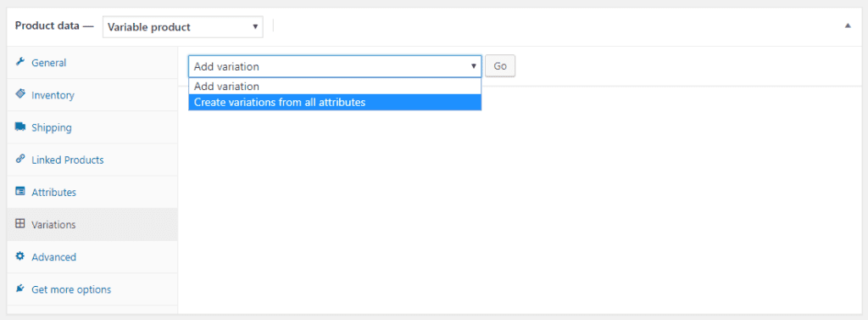
Task: Click the Get more options link
Action: [x=71, y=289]
